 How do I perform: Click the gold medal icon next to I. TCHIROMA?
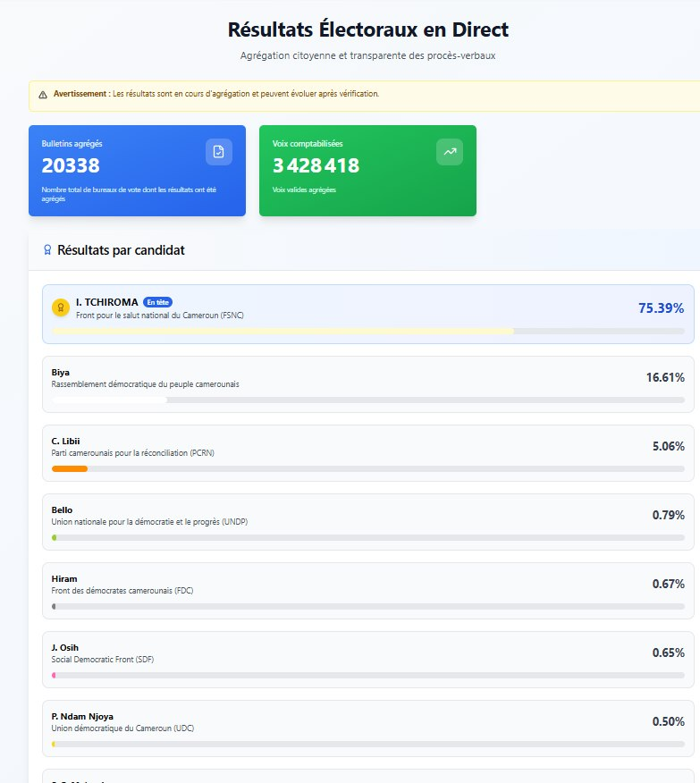[x=61, y=307]
